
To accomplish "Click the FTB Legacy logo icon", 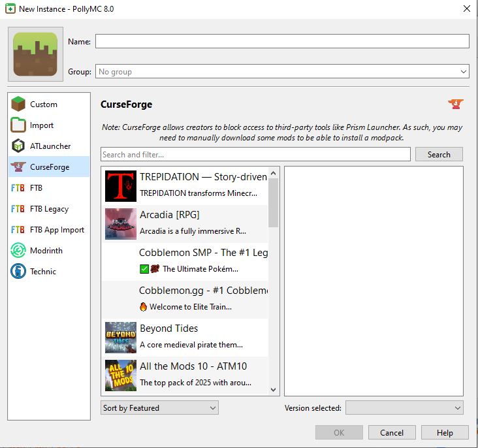I will click(18, 208).
